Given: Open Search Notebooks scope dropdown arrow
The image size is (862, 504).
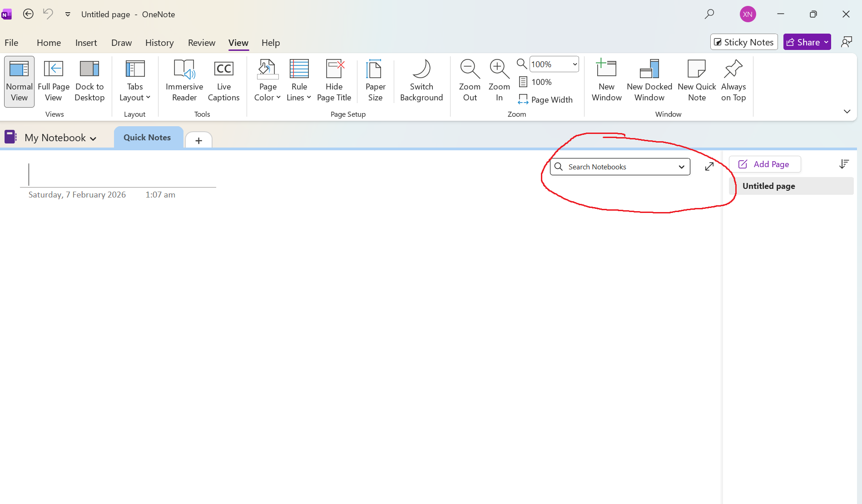Looking at the screenshot, I should pyautogui.click(x=681, y=167).
